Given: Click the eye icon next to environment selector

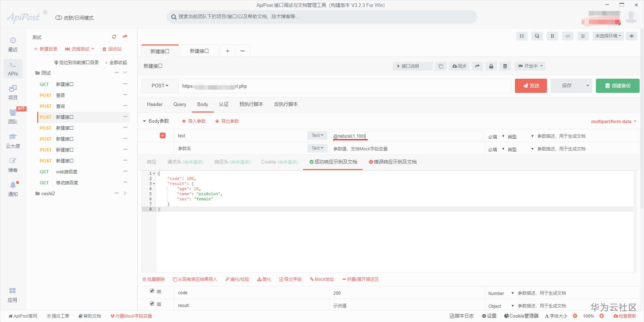Looking at the screenshot, I should (632, 36).
